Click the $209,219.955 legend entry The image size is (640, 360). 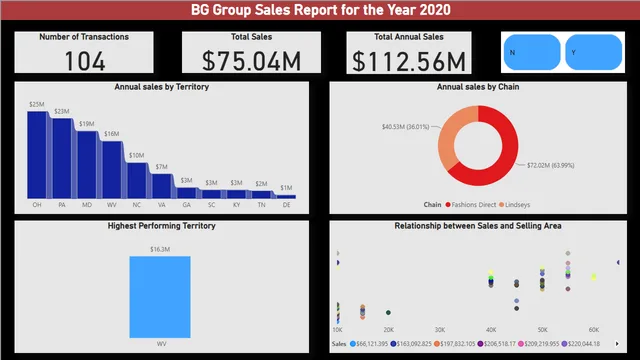pyautogui.click(x=539, y=344)
